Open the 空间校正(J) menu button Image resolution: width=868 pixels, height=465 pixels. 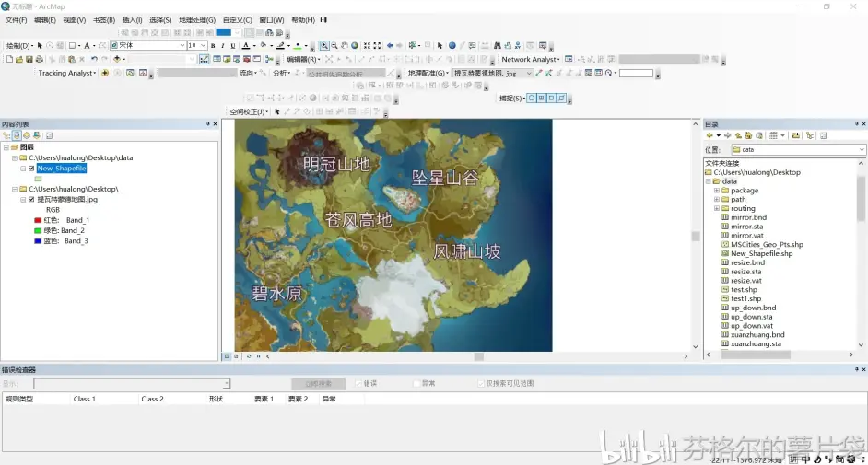(249, 111)
